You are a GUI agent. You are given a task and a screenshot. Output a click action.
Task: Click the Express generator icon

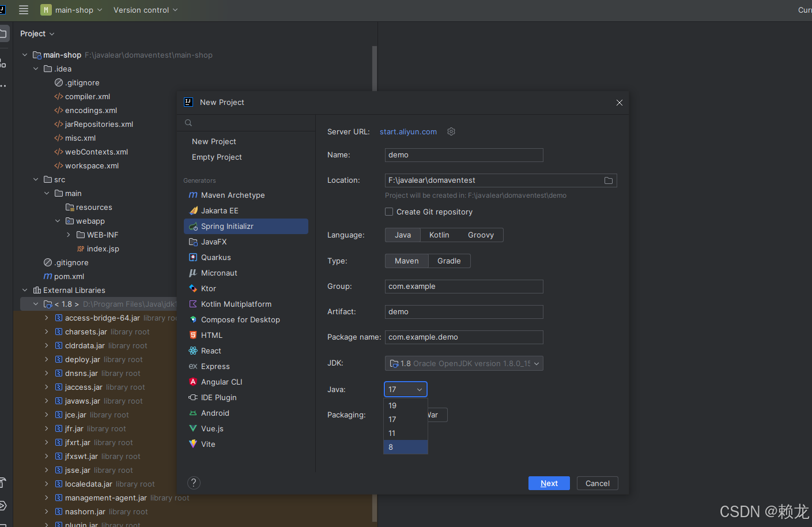click(x=193, y=367)
